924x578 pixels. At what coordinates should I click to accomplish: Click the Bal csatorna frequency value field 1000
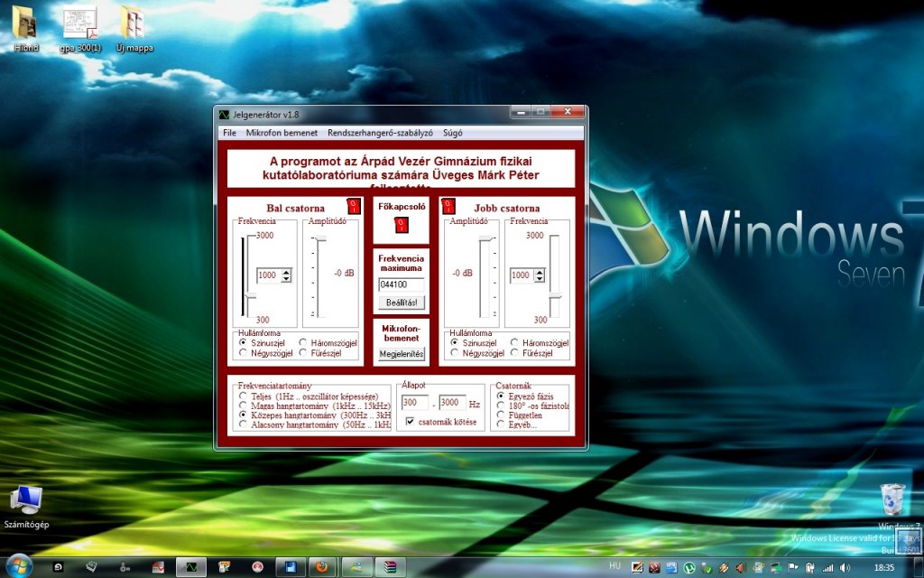[269, 275]
